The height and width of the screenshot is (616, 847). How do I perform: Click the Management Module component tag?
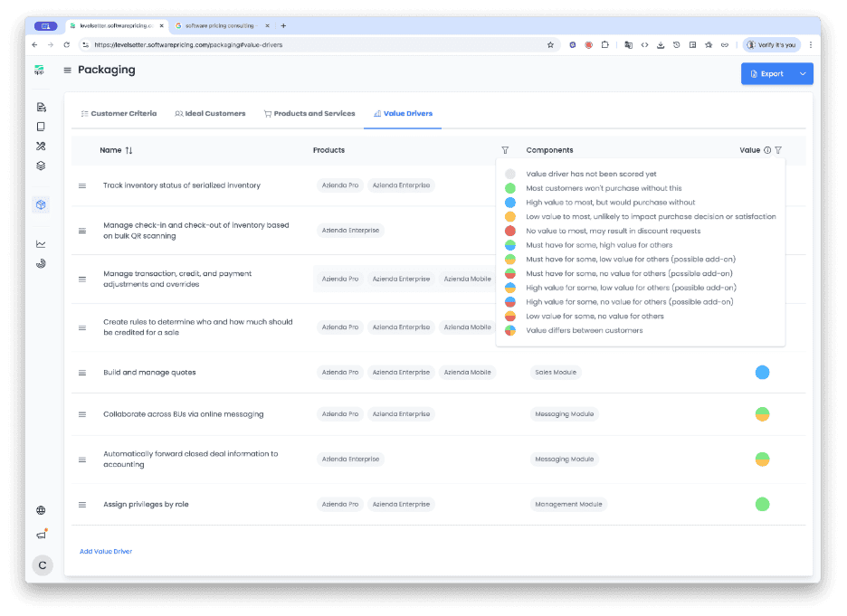click(568, 504)
